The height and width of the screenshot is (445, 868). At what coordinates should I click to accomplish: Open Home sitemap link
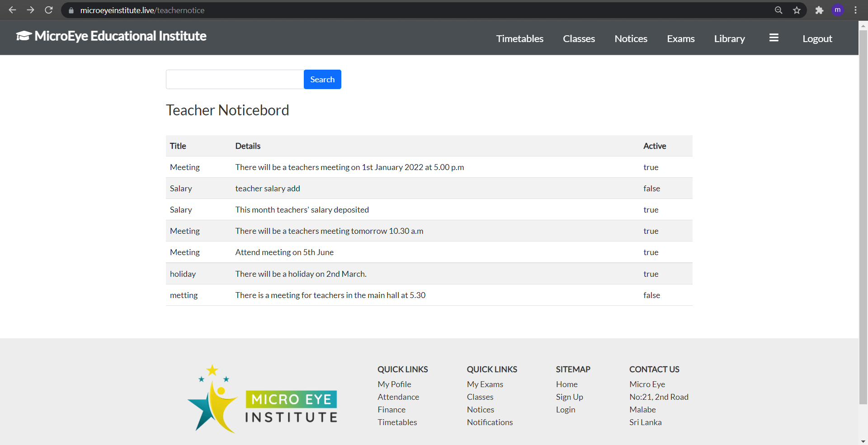pos(566,384)
